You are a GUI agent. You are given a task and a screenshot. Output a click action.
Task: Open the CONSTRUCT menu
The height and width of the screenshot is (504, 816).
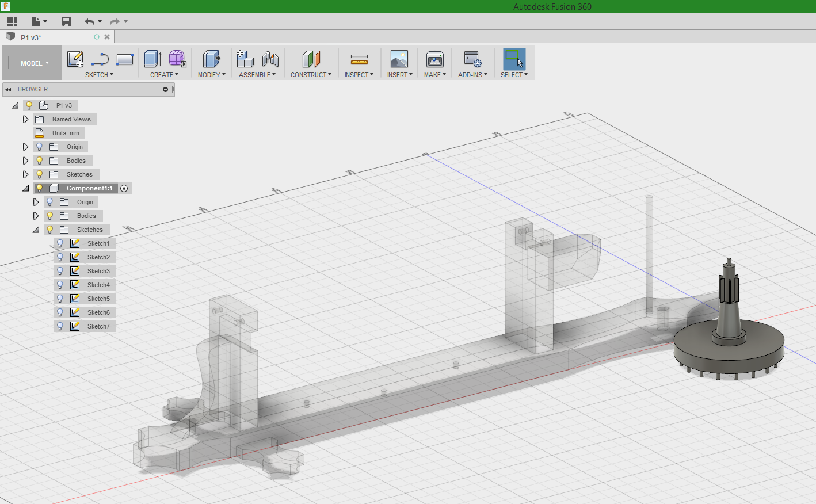(311, 75)
